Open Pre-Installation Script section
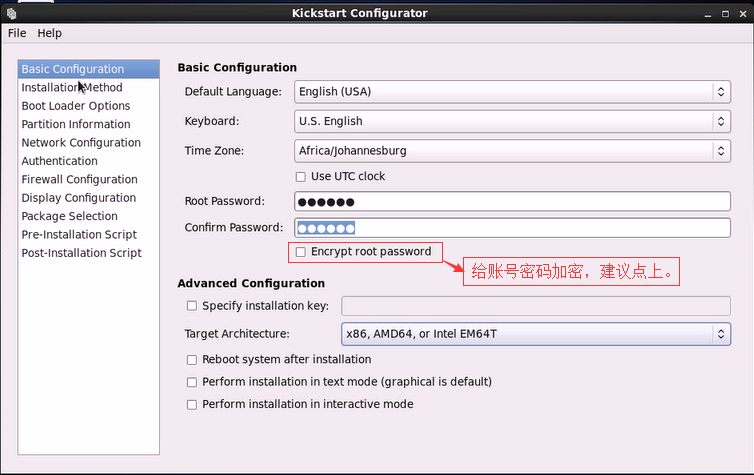 pyautogui.click(x=88, y=235)
